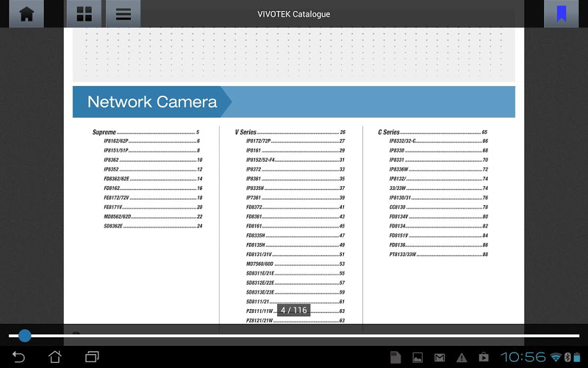The height and width of the screenshot is (368, 588).
Task: Click the page slider handle
Action: (25, 336)
